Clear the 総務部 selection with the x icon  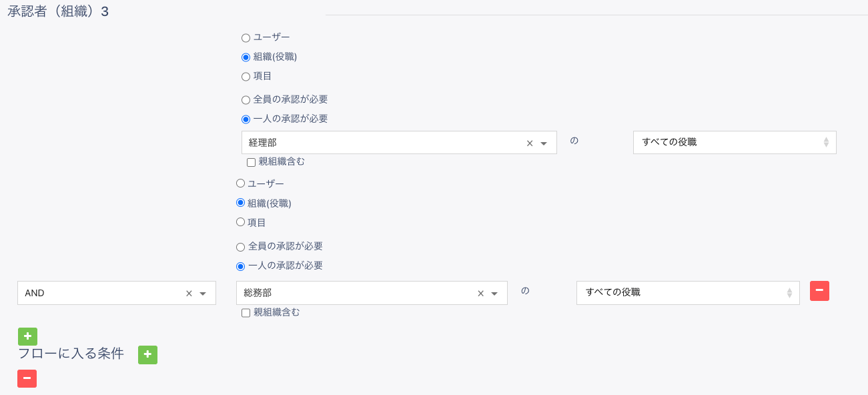480,293
